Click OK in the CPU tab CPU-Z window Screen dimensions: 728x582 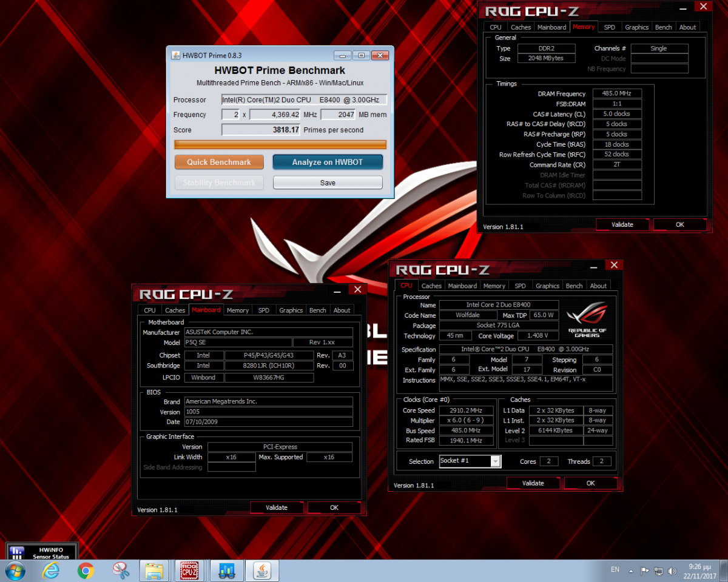(x=591, y=483)
